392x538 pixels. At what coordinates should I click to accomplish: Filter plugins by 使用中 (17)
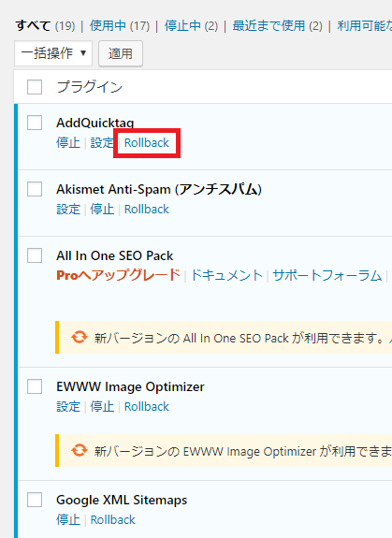coord(120,26)
